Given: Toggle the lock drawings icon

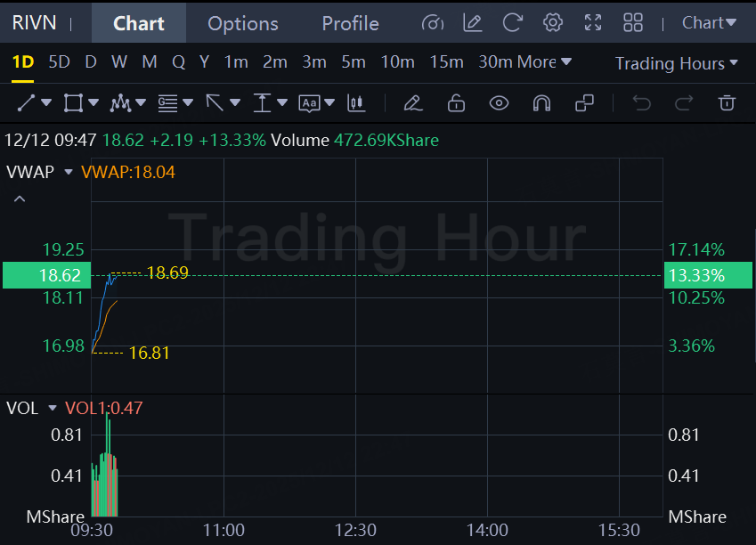Looking at the screenshot, I should click(456, 103).
